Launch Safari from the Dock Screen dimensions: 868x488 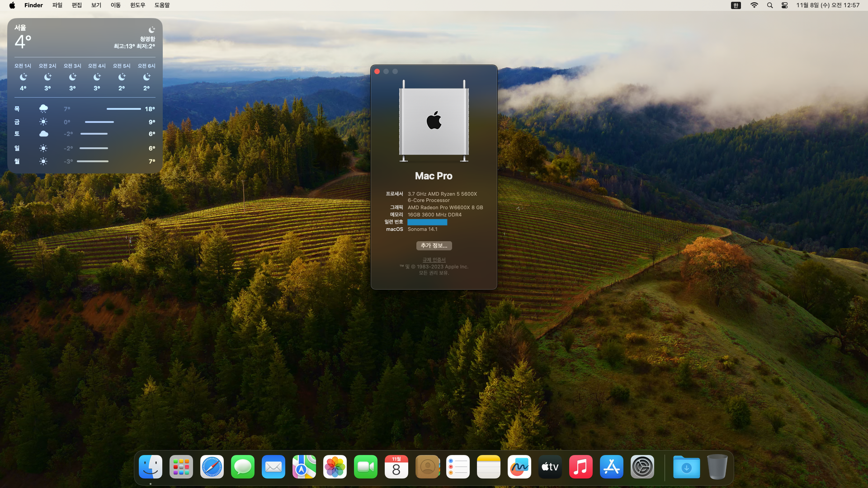coord(212,467)
